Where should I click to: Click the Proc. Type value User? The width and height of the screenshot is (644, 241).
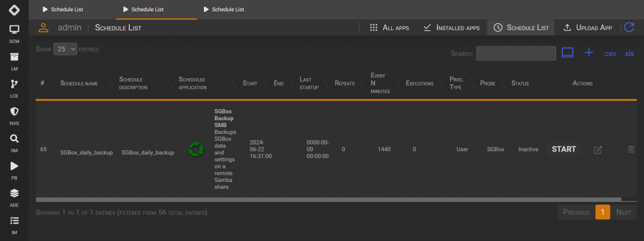[462, 149]
